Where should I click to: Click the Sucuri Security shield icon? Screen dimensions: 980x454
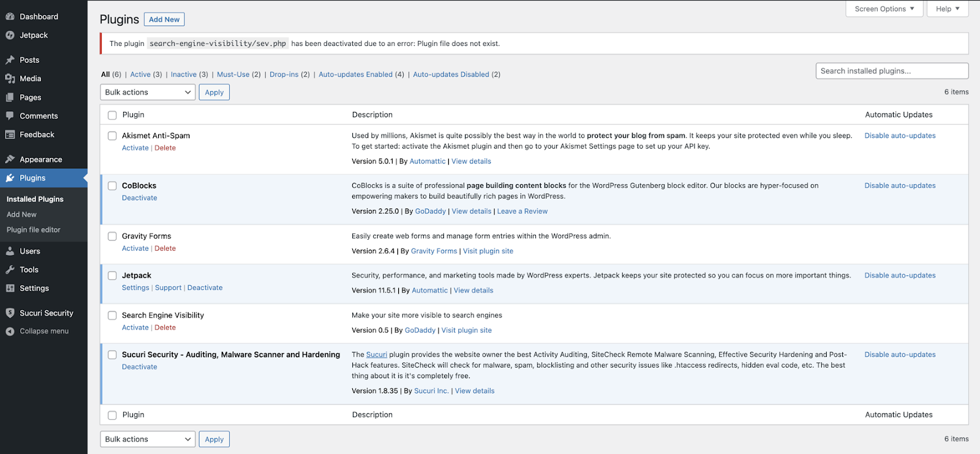click(x=10, y=313)
